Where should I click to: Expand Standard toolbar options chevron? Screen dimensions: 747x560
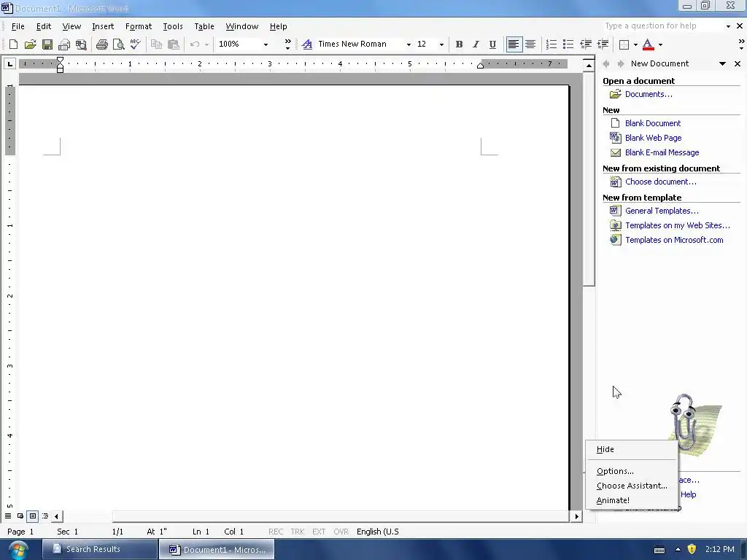[287, 44]
